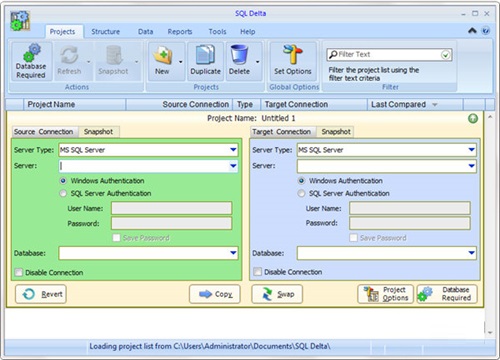This screenshot has height=360, width=500.
Task: Click the Source Connection column header
Action: pos(179,105)
